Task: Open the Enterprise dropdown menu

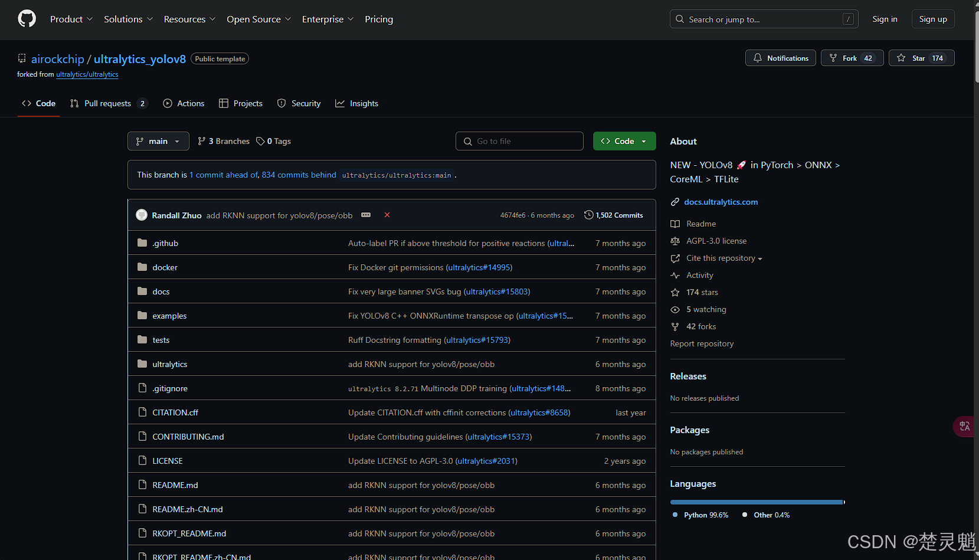Action: tap(328, 19)
